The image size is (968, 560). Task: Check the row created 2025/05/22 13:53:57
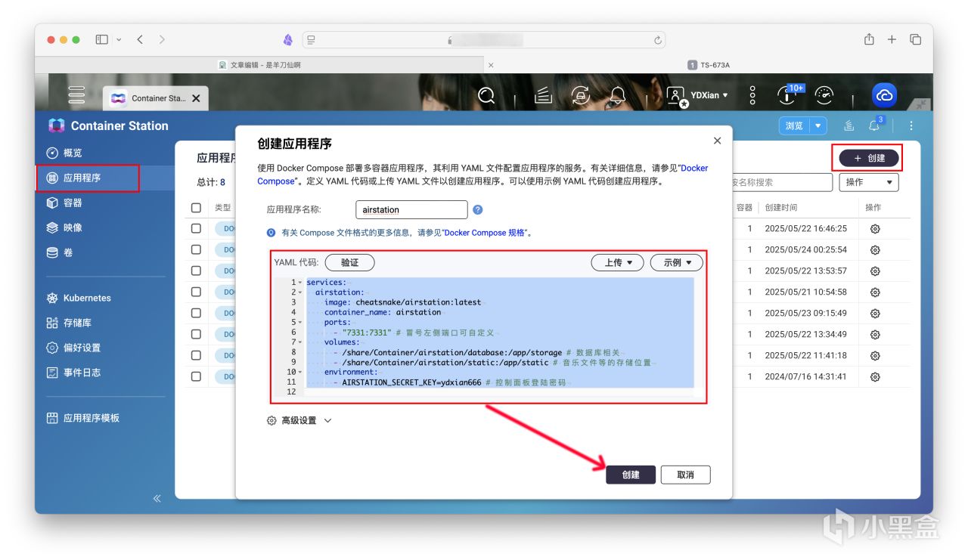[x=196, y=271]
